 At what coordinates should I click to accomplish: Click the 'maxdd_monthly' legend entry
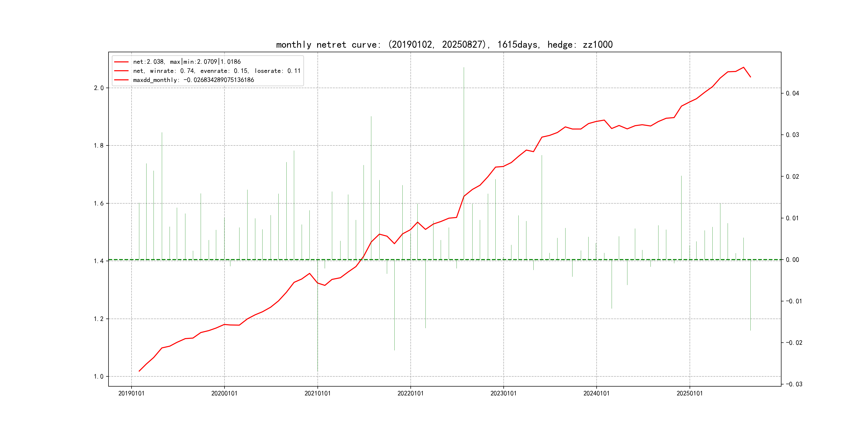pos(193,80)
